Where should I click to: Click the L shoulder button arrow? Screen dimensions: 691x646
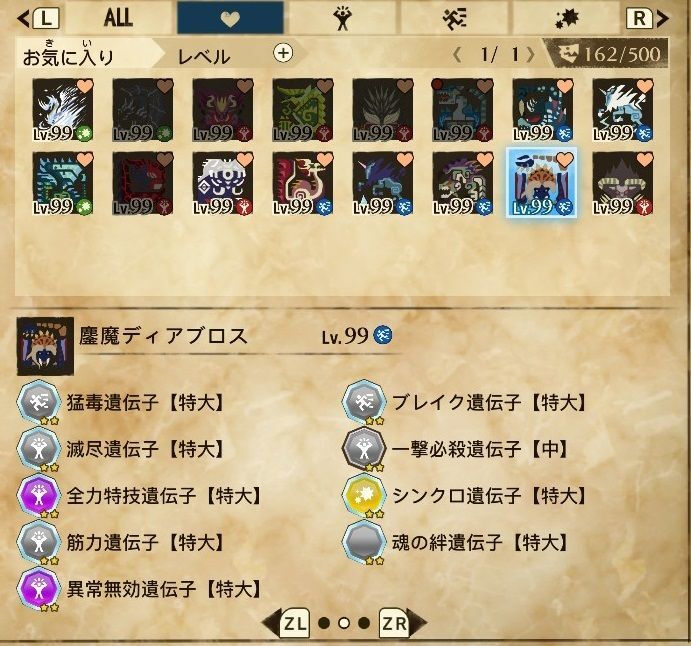(x=38, y=19)
